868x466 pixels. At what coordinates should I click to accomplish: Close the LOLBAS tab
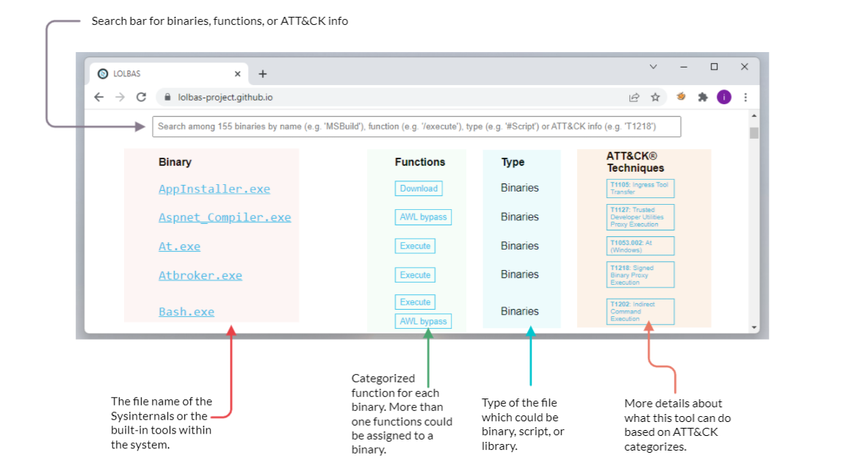237,73
